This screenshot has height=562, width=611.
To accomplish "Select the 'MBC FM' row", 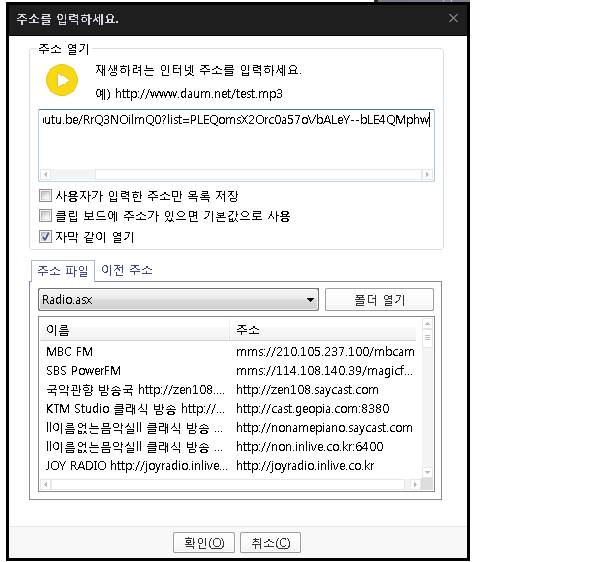I will coord(231,352).
